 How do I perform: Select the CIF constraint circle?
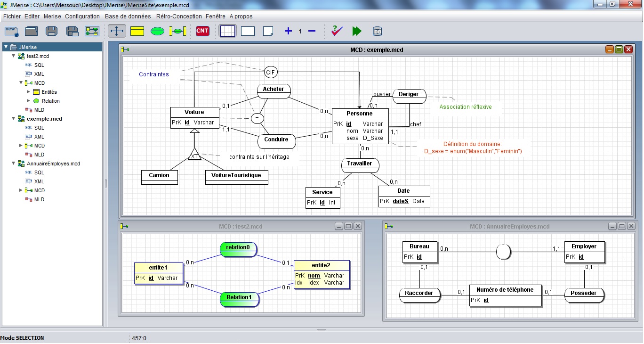(270, 72)
